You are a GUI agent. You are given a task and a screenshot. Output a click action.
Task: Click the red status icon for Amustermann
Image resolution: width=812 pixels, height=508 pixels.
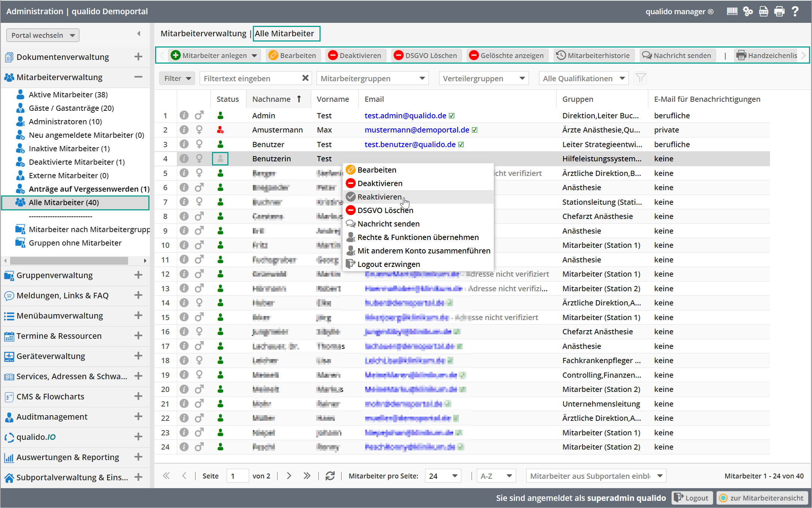[x=220, y=130]
